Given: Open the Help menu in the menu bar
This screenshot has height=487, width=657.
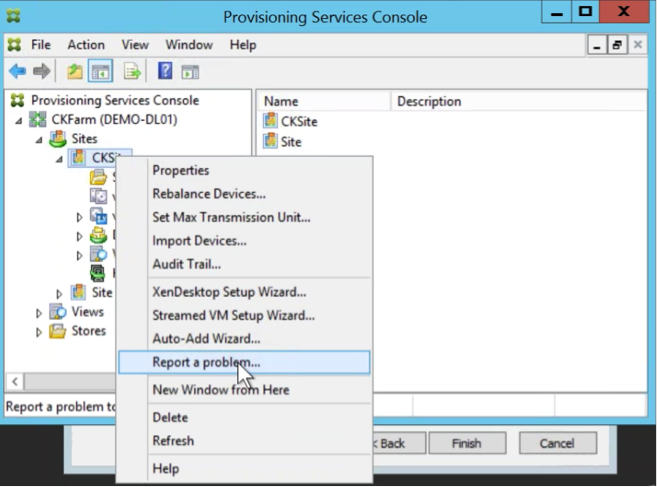Looking at the screenshot, I should (243, 44).
